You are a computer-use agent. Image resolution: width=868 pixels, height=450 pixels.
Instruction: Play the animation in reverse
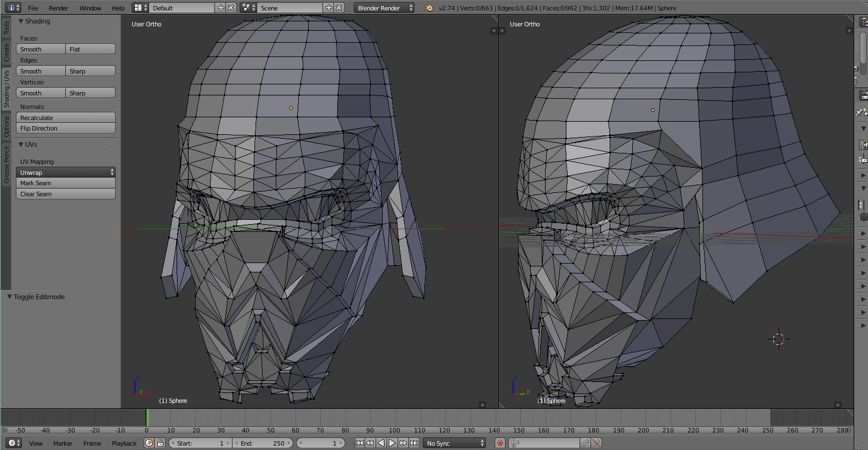381,443
